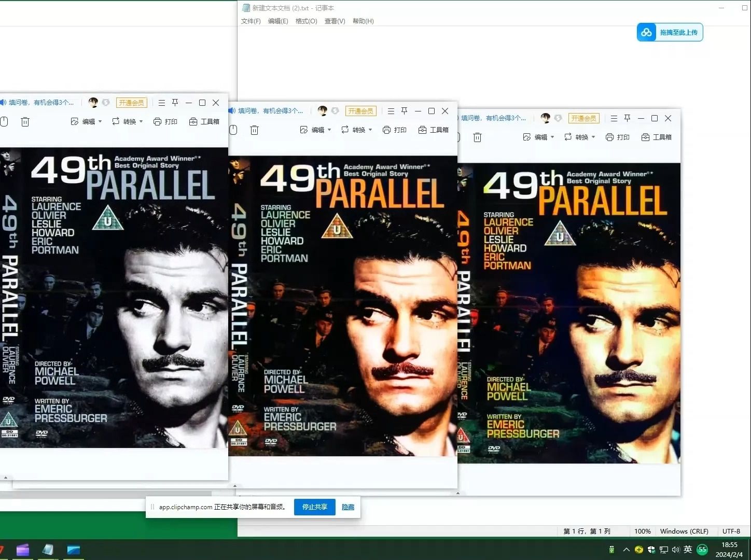Open 填问卷 survey link in left viewer
The width and height of the screenshot is (751, 560).
click(x=41, y=103)
